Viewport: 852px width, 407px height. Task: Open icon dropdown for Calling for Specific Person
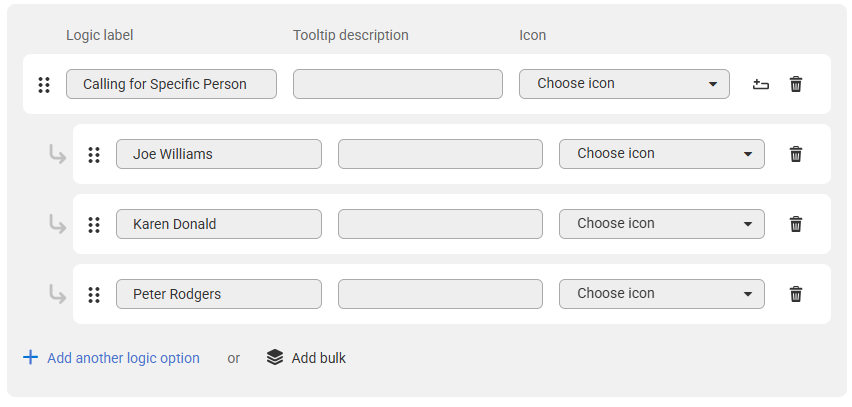point(624,84)
